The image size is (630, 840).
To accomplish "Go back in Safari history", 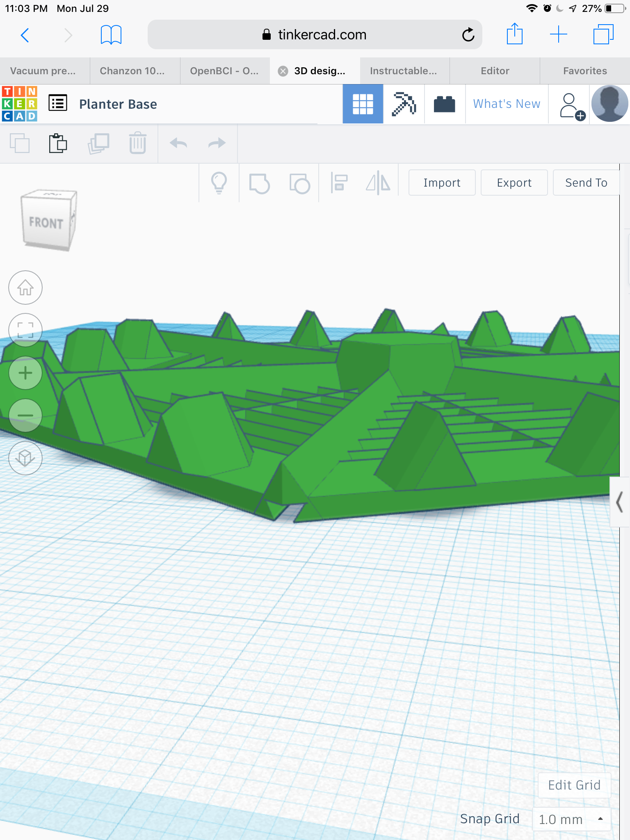I will point(25,35).
